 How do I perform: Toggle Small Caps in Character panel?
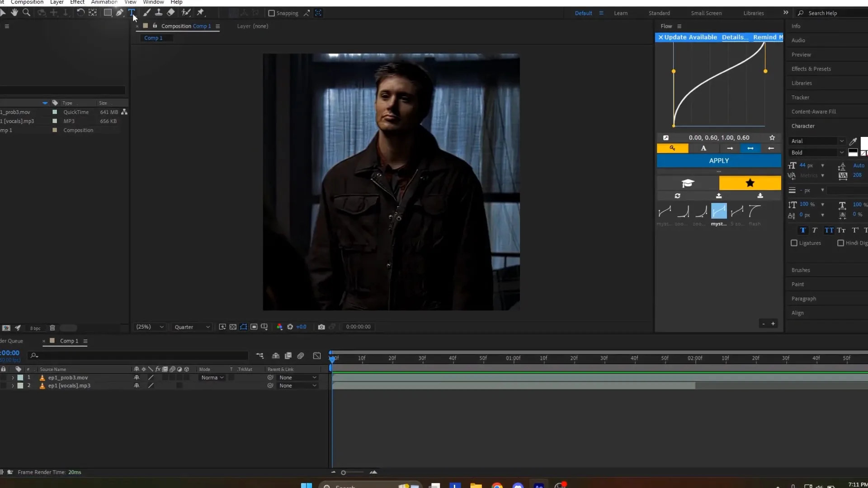coord(841,230)
